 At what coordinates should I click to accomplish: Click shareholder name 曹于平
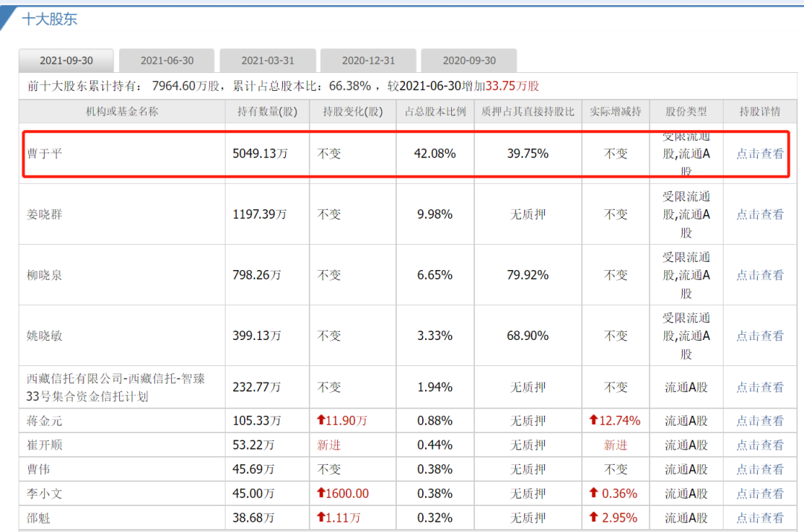[45, 154]
